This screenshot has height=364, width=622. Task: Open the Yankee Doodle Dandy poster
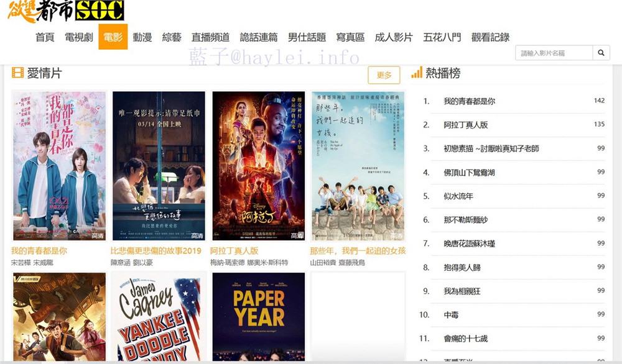coord(159,316)
